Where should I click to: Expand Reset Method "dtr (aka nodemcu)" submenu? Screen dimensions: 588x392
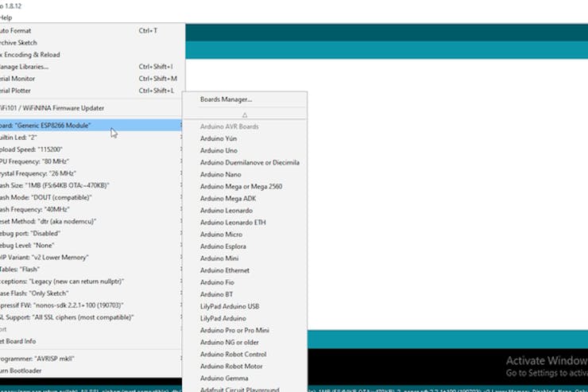92,221
